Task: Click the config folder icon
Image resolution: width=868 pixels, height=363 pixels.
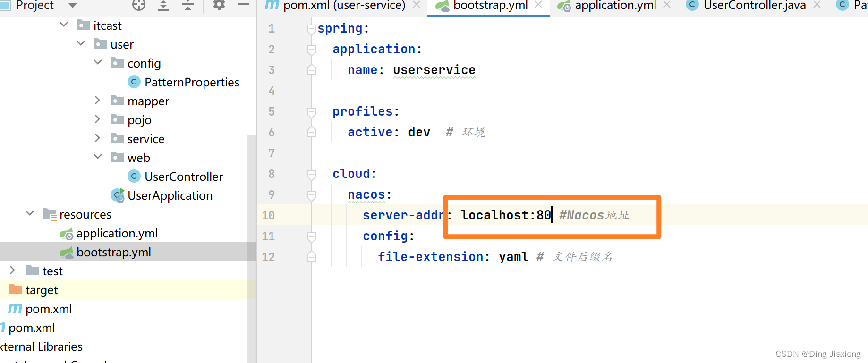Action: (117, 63)
